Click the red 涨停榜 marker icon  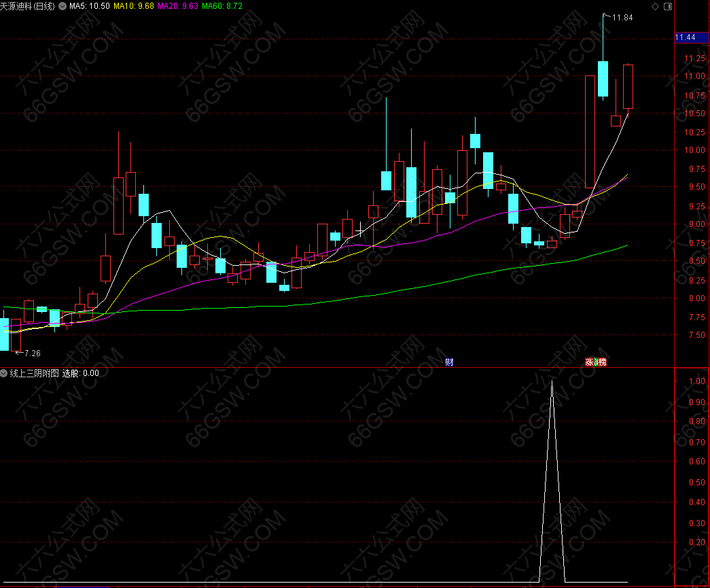pos(596,362)
